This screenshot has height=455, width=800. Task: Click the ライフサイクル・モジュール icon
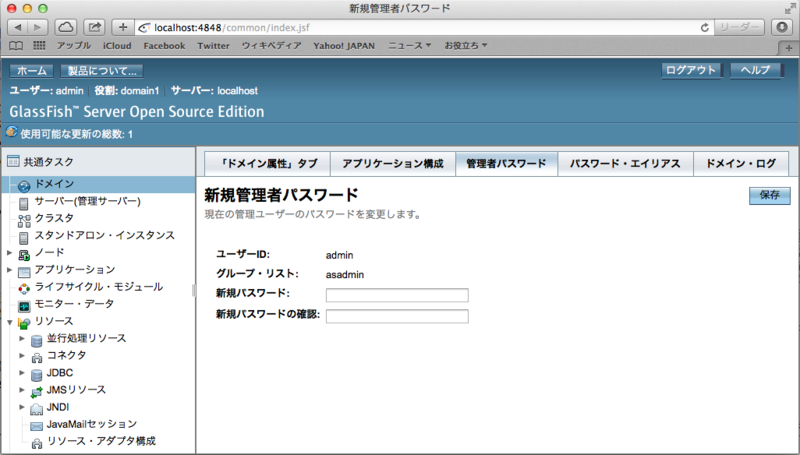click(24, 289)
